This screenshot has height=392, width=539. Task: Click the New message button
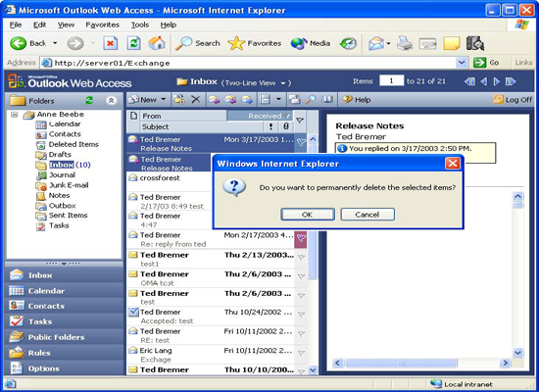coord(144,100)
